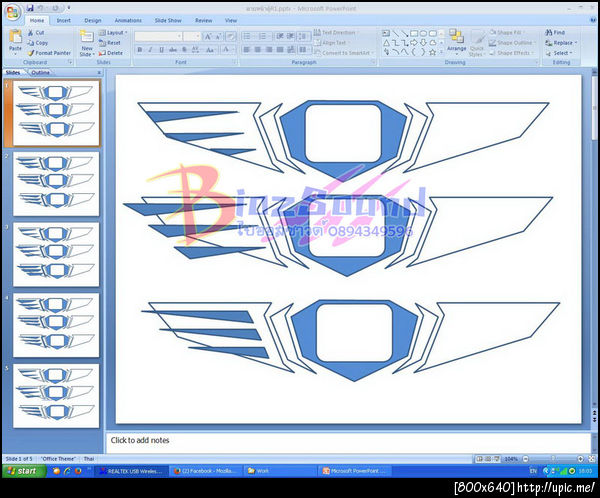Image resolution: width=600 pixels, height=498 pixels.
Task: Delete the current slide
Action: (111, 53)
